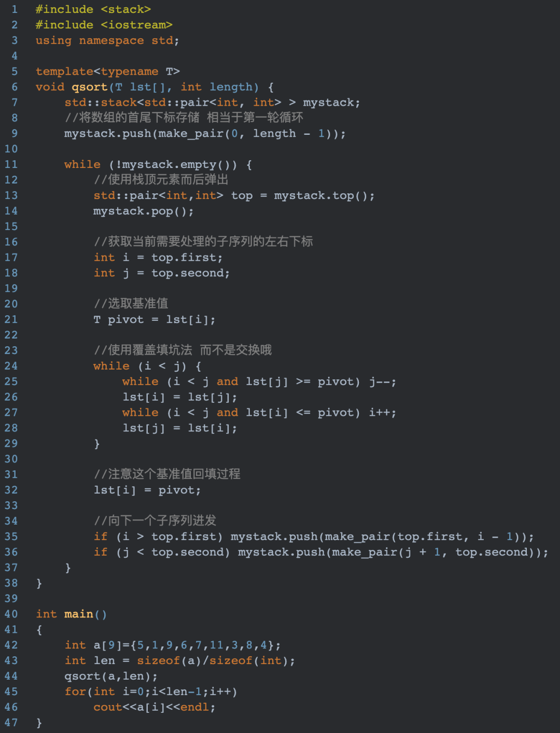
Task: Click the Chinese comment on line 8
Action: pos(184,118)
